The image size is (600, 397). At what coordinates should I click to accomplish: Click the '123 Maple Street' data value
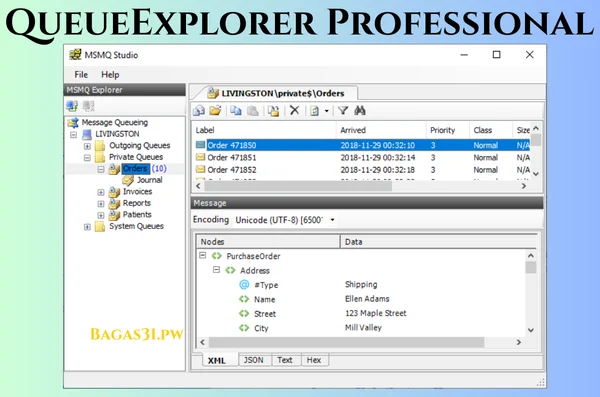click(x=375, y=313)
